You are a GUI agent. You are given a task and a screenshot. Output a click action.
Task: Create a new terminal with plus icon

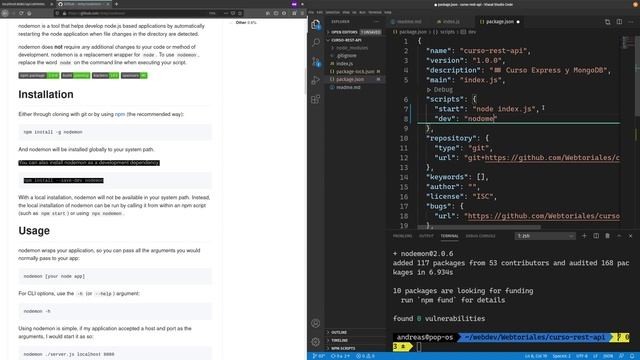[x=584, y=236]
